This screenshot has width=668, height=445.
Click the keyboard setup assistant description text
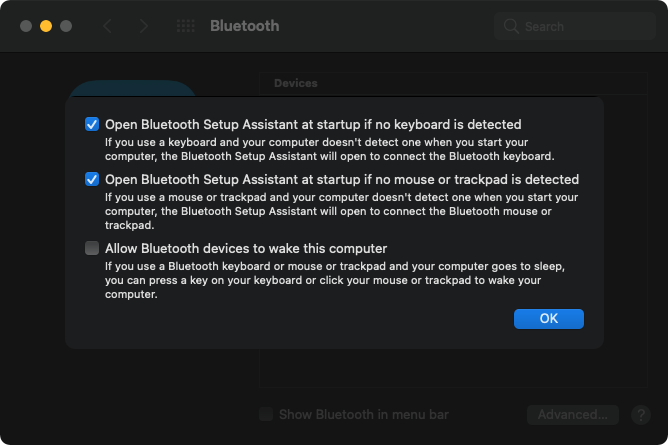[x=329, y=149]
